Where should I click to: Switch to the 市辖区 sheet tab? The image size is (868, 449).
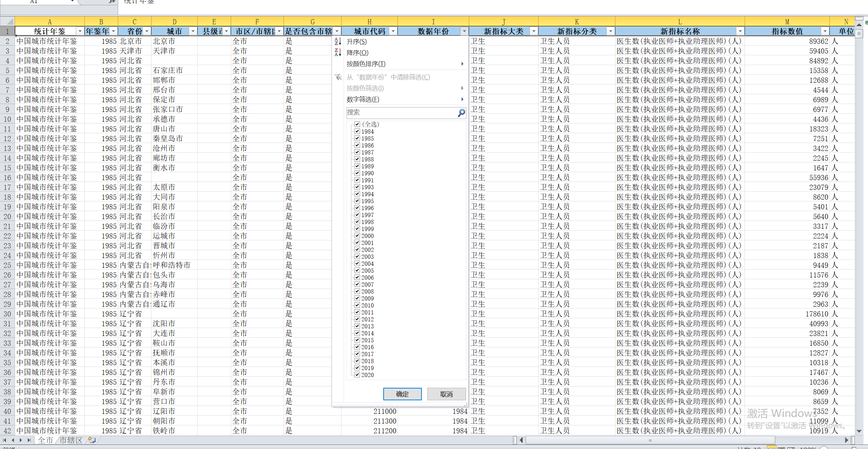click(71, 440)
